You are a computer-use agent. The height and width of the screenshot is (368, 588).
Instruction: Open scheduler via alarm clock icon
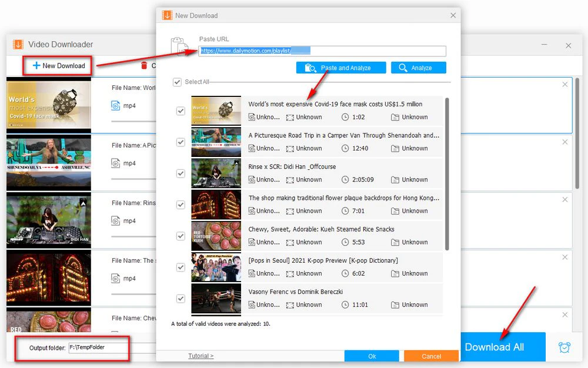[x=564, y=347]
